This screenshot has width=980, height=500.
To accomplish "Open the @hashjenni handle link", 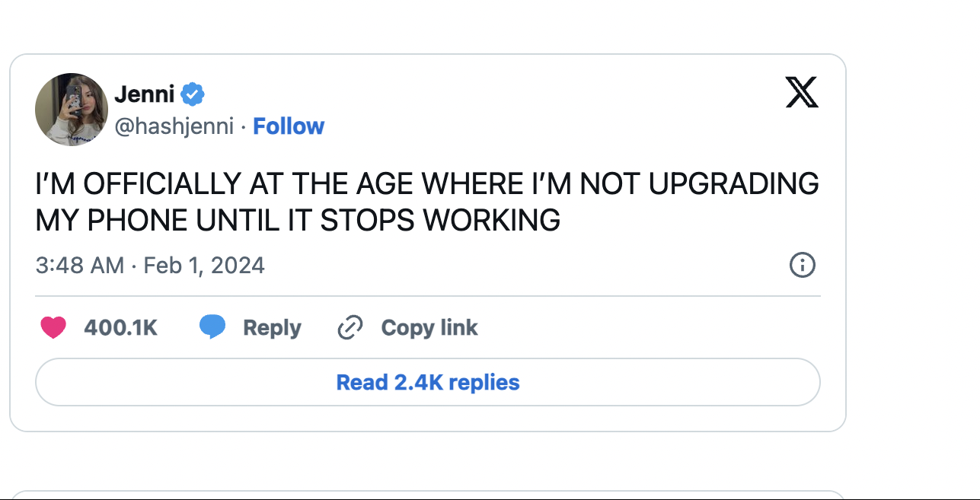I will [x=174, y=126].
